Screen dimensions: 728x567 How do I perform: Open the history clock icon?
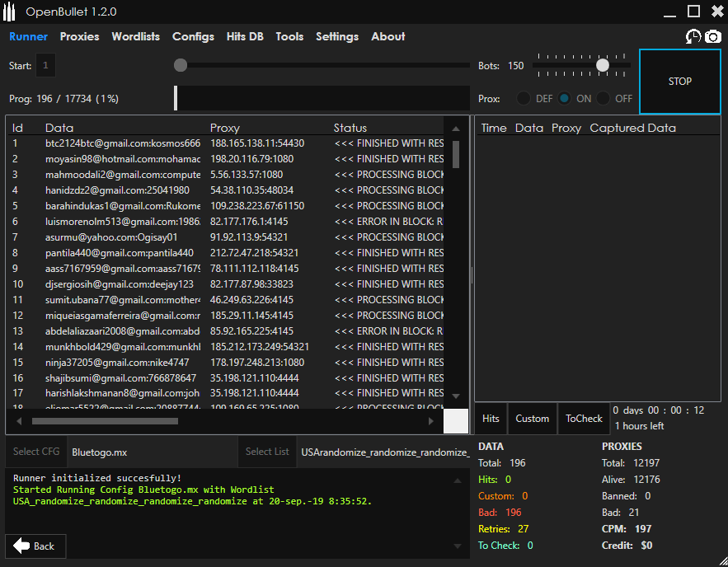(x=693, y=36)
